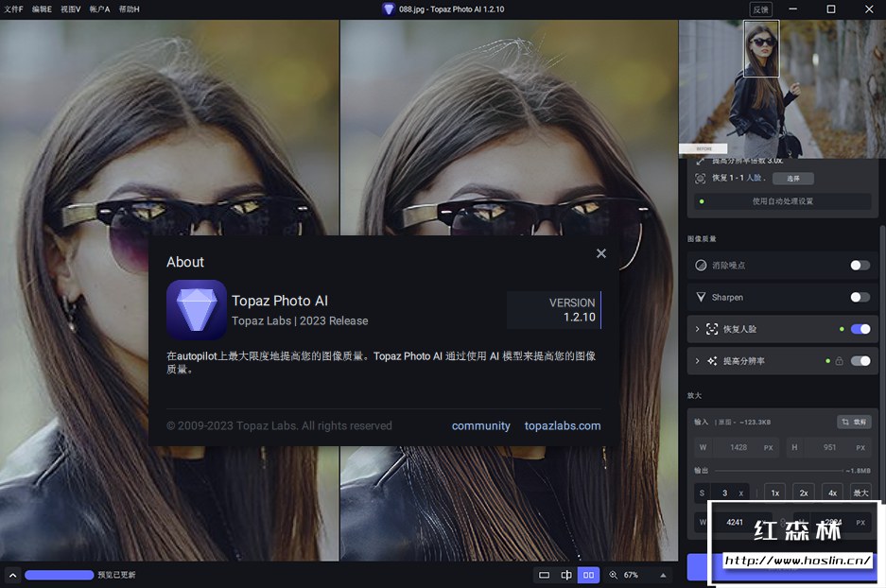The height and width of the screenshot is (588, 886).
Task: Click the Topaz Photo AI gem logo
Action: (197, 309)
